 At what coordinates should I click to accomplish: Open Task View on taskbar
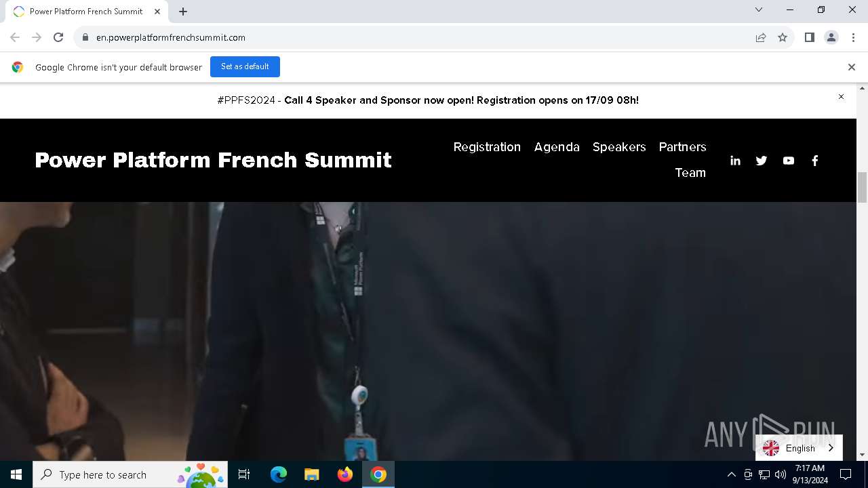pos(244,474)
